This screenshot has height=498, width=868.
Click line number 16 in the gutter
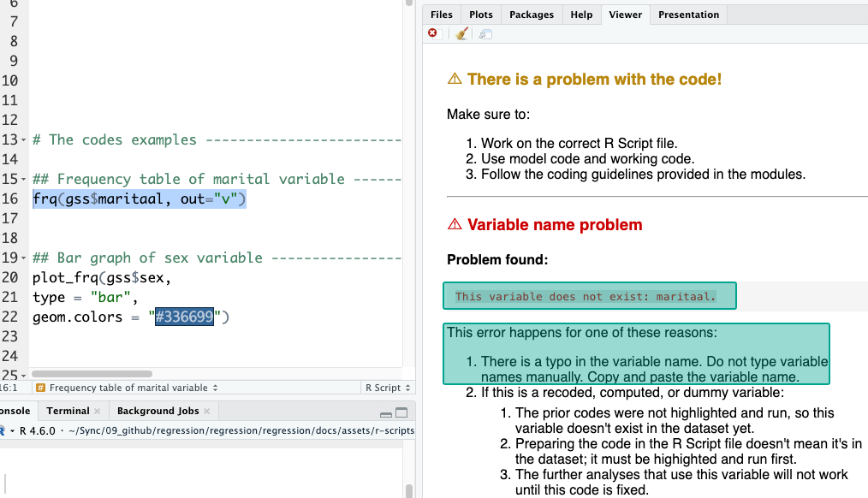click(10, 199)
